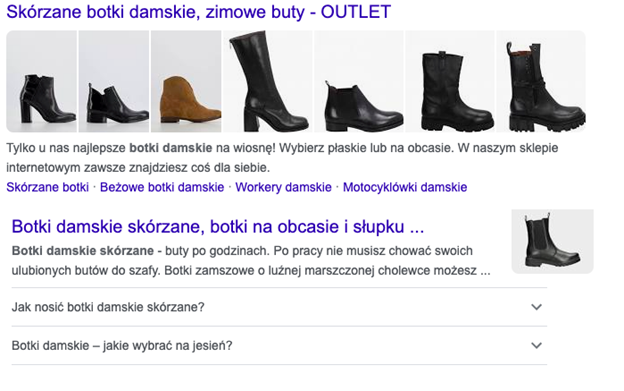Screen dimensions: 624x391
Task: Open the 'Skórzane botki damskie, zimowe buty - OUTLET' result
Action: (199, 12)
